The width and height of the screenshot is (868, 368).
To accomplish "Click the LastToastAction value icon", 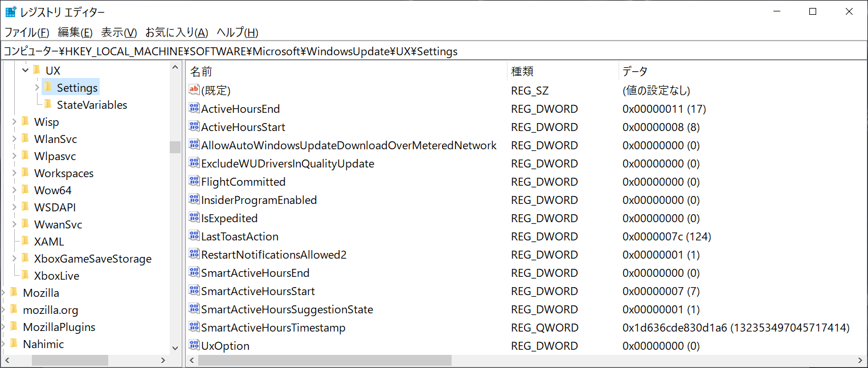I will coord(194,236).
